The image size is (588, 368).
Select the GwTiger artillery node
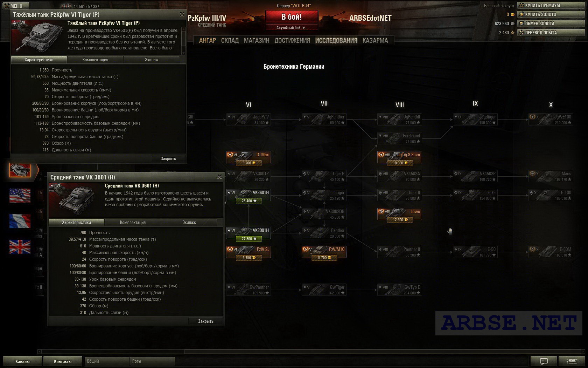[324, 290]
